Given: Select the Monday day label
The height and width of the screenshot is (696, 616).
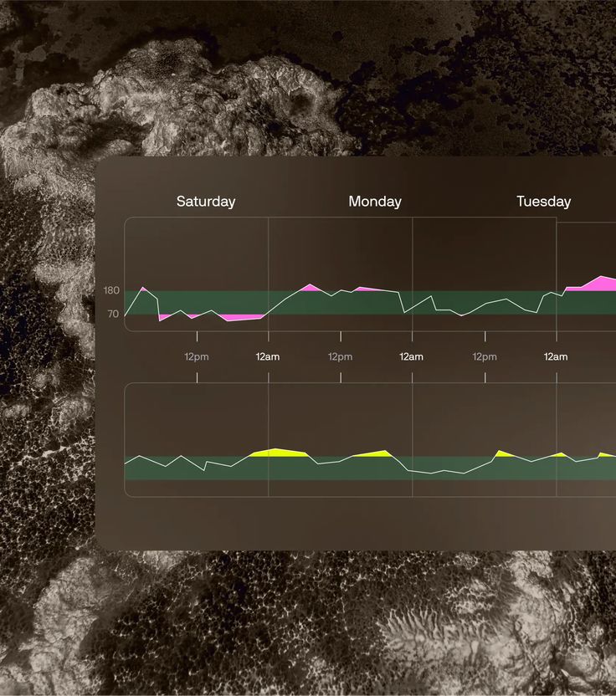Looking at the screenshot, I should click(375, 202).
